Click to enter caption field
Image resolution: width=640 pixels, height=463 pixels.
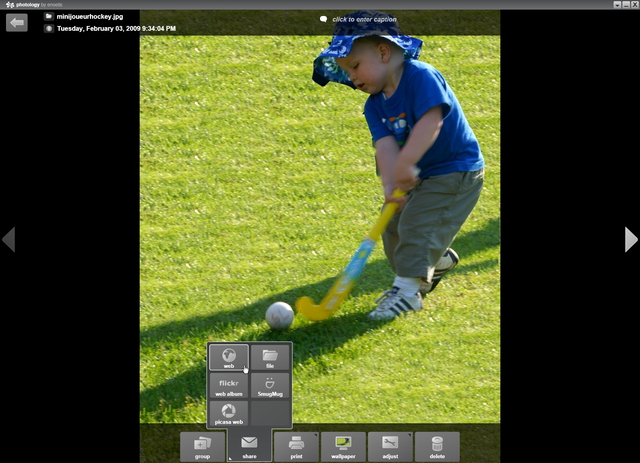coord(368,19)
